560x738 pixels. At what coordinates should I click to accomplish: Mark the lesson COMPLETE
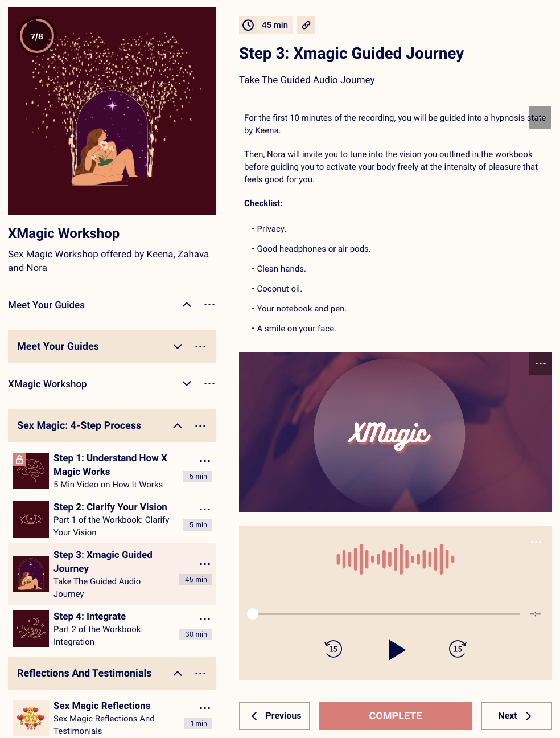point(396,716)
